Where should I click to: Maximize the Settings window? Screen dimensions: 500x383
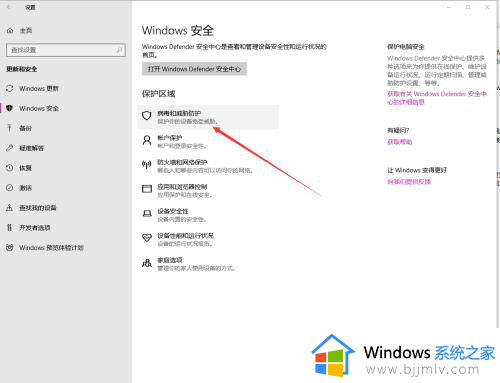tap(468, 7)
